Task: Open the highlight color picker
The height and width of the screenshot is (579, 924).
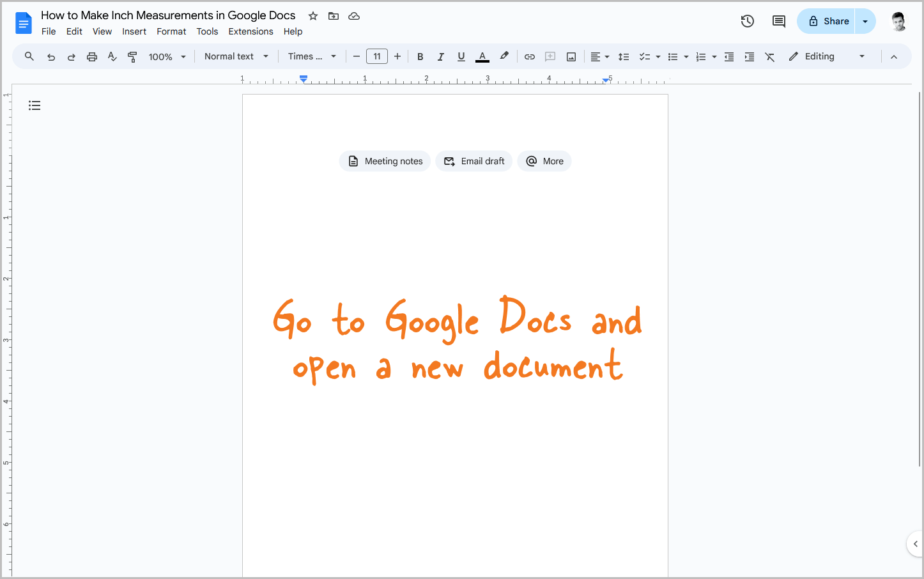Action: pos(504,57)
